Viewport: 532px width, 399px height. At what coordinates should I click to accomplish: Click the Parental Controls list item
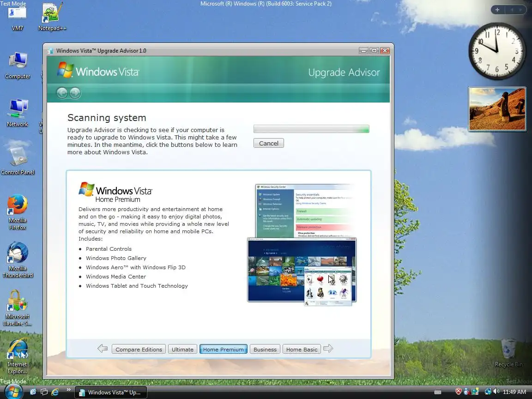(x=109, y=249)
